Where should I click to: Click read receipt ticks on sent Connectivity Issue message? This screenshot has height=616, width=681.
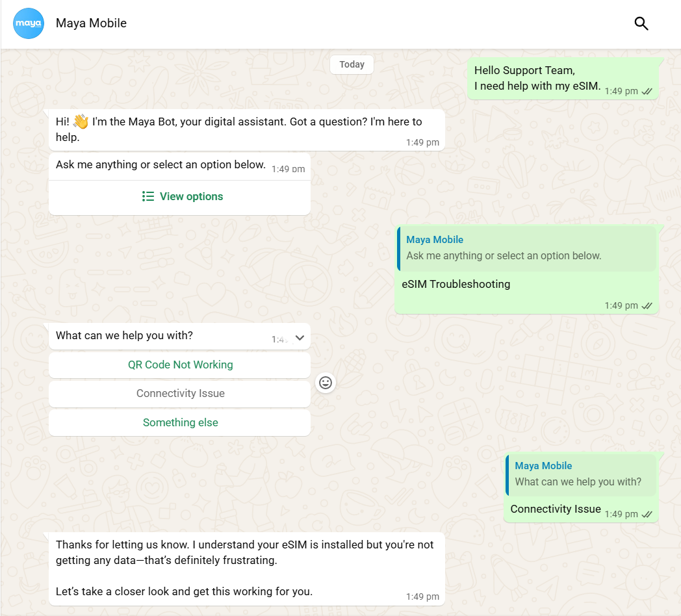(647, 515)
